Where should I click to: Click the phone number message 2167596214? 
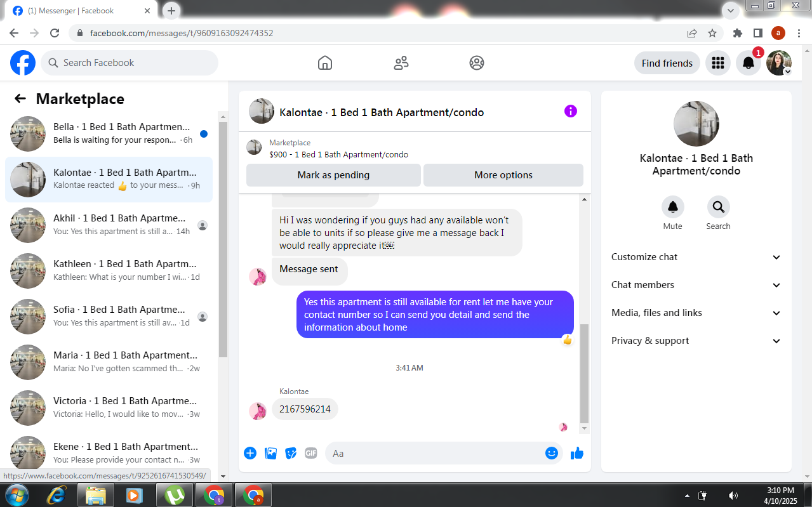(x=305, y=409)
